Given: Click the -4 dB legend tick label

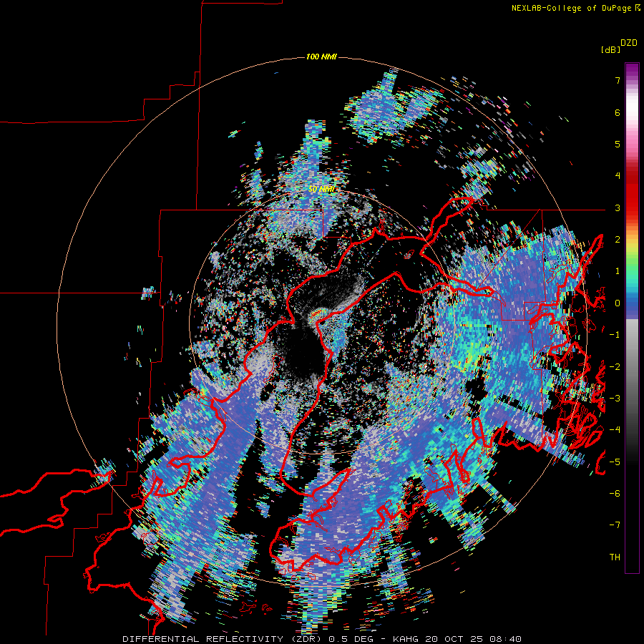Looking at the screenshot, I should 615,430.
